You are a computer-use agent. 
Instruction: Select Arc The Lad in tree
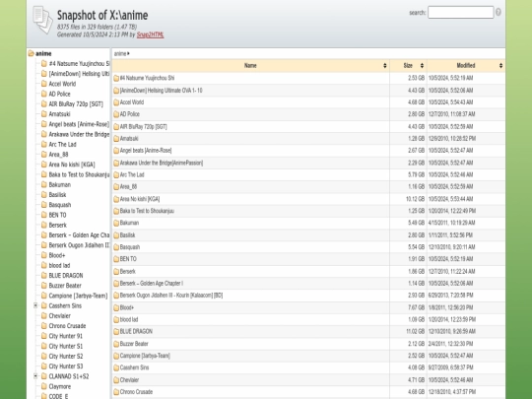63,144
